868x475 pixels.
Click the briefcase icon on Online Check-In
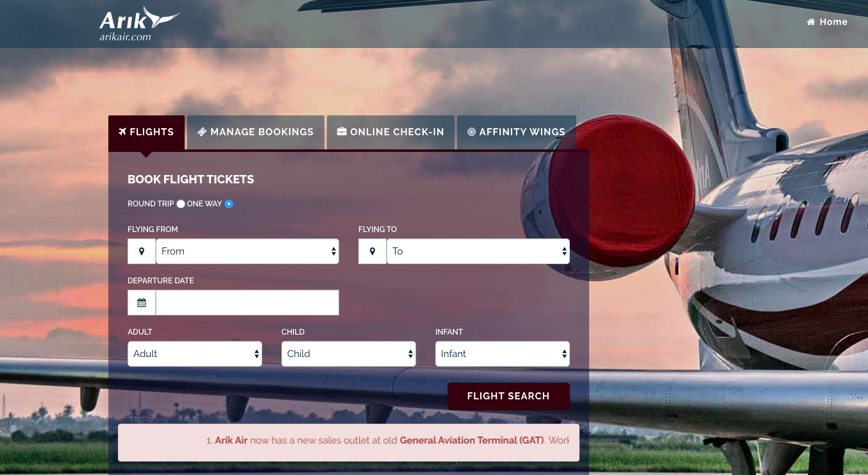point(342,132)
